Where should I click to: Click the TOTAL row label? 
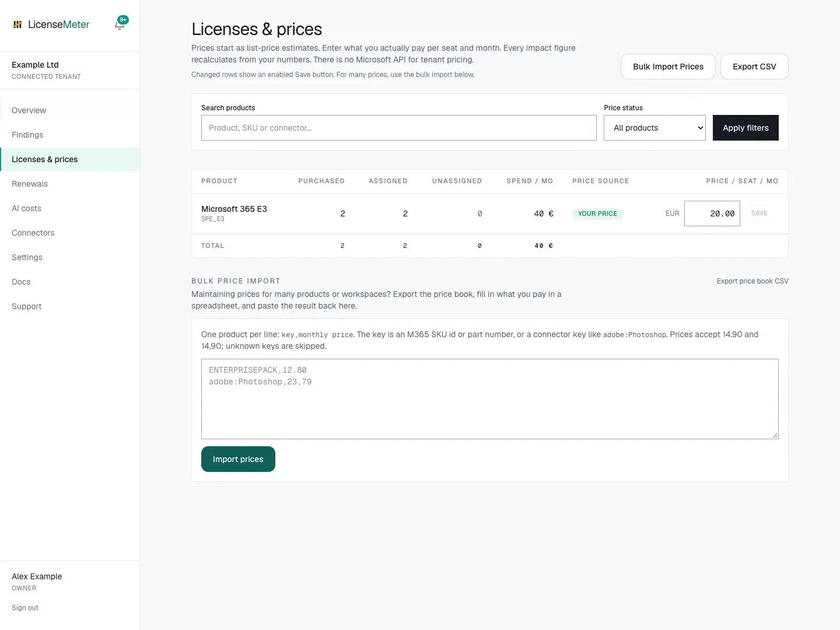point(212,246)
